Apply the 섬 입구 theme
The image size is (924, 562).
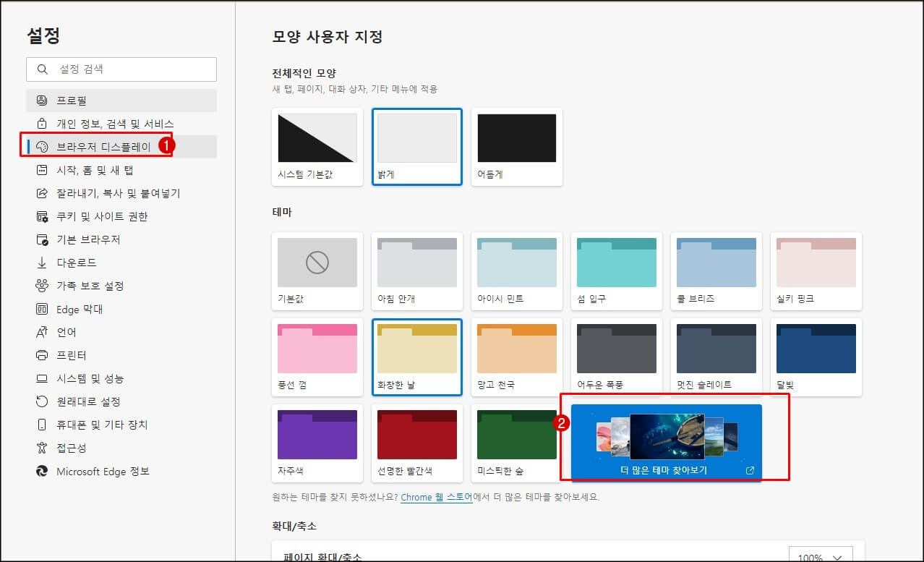coord(617,271)
